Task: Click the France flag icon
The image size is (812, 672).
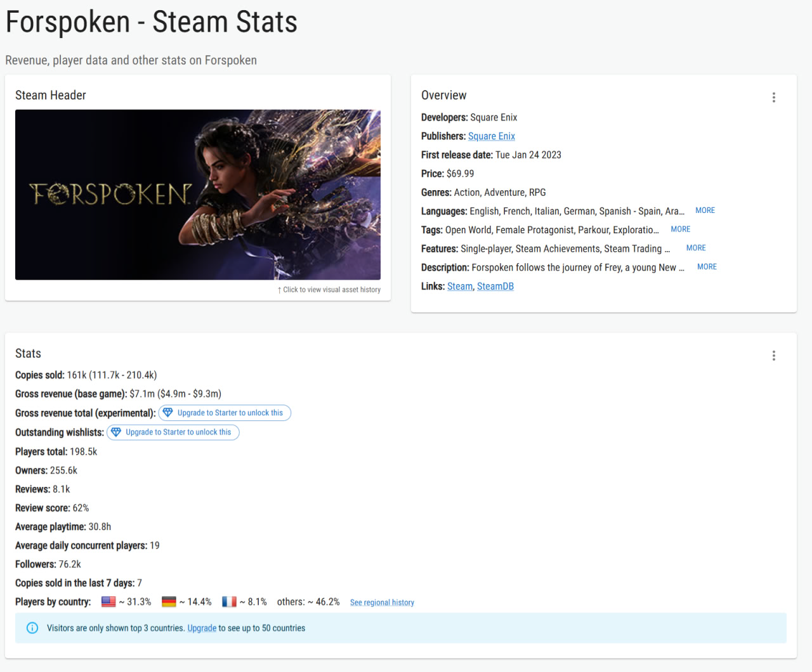Action: [x=229, y=602]
